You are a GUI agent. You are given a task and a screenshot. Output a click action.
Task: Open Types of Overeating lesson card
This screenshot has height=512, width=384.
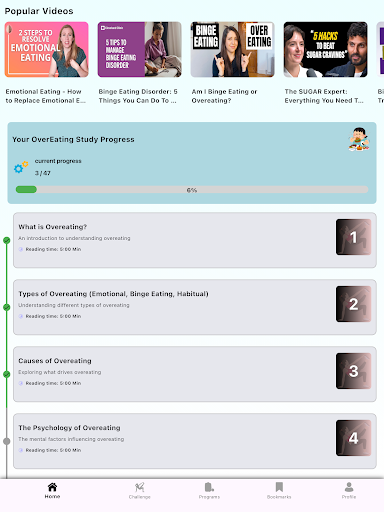point(195,307)
